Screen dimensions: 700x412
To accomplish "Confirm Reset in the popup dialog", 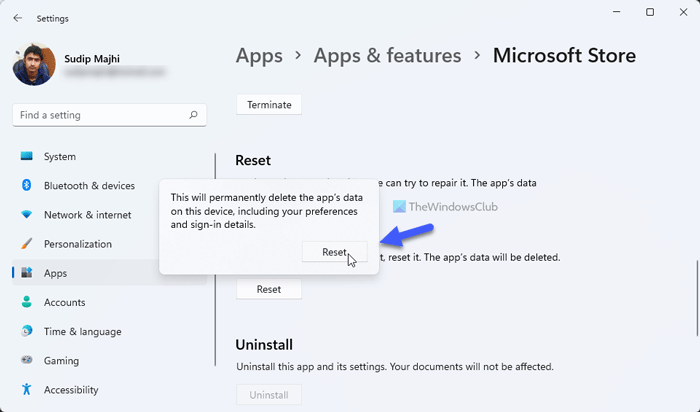I will tap(334, 253).
